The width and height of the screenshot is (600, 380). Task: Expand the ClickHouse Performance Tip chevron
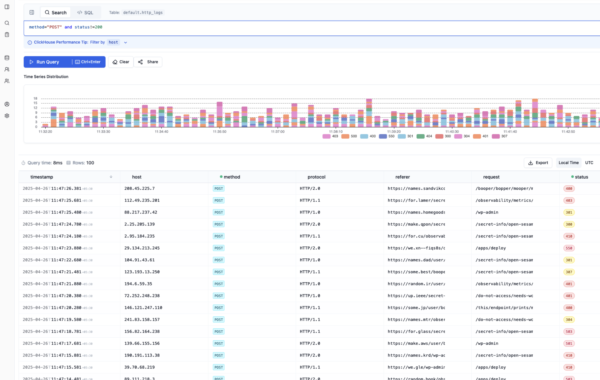click(x=125, y=42)
